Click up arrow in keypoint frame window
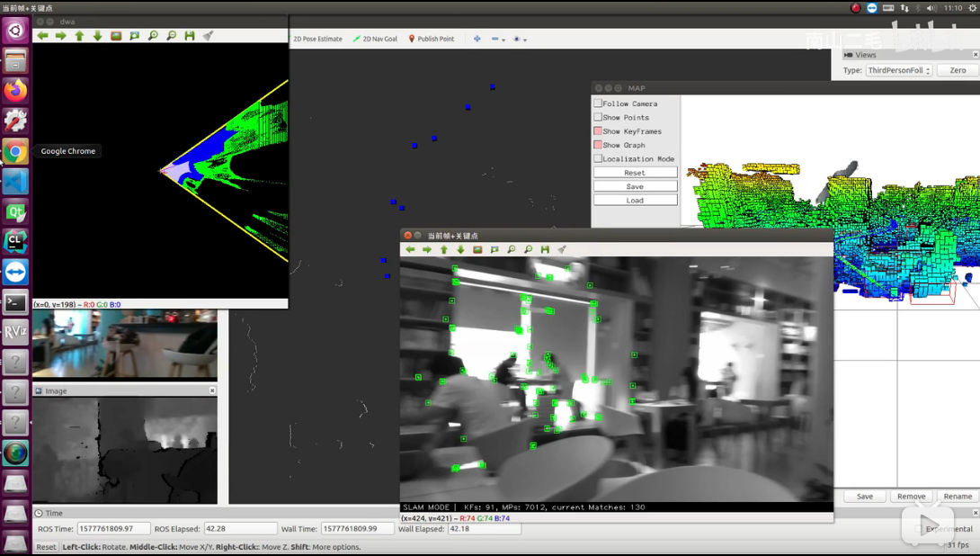The height and width of the screenshot is (556, 980). click(444, 249)
